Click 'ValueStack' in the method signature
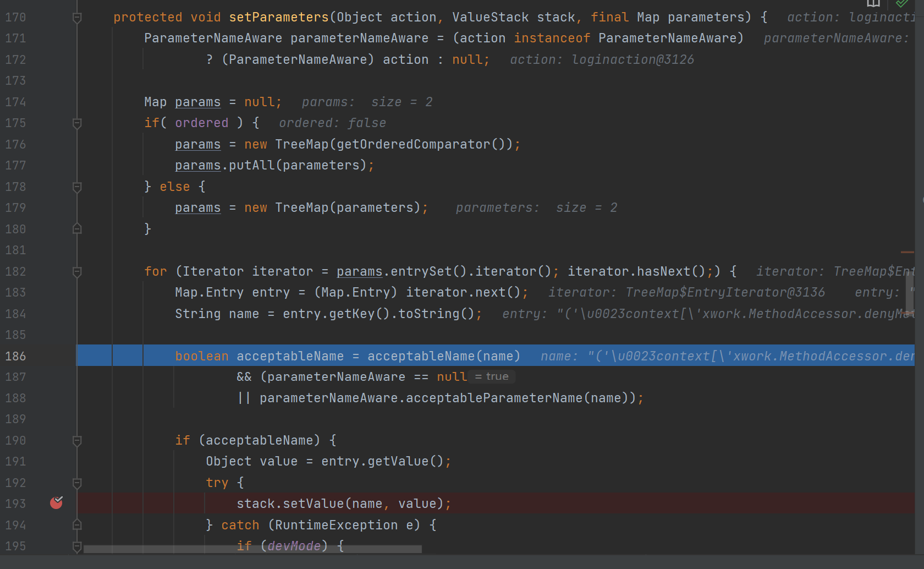The height and width of the screenshot is (569, 924). pyautogui.click(x=491, y=17)
